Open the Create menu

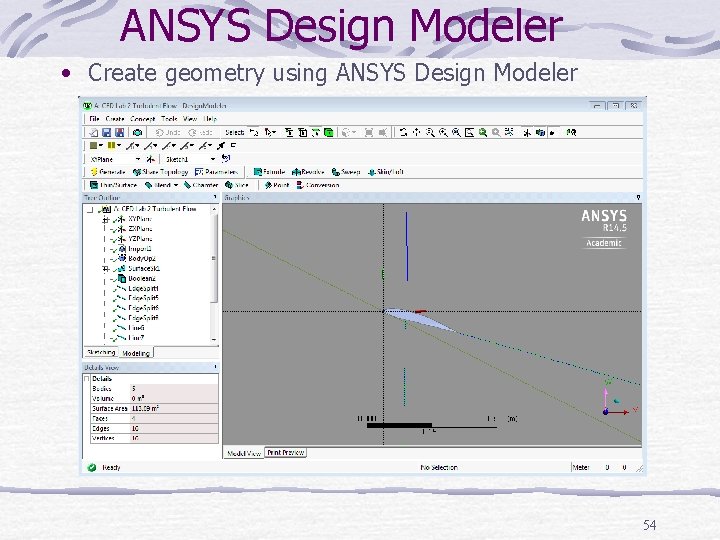tap(115, 119)
